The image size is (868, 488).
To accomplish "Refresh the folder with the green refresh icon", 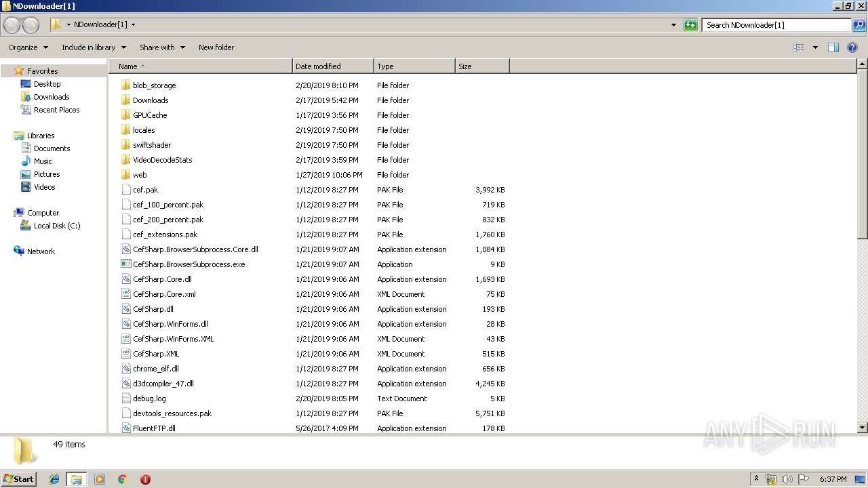I will click(x=690, y=25).
